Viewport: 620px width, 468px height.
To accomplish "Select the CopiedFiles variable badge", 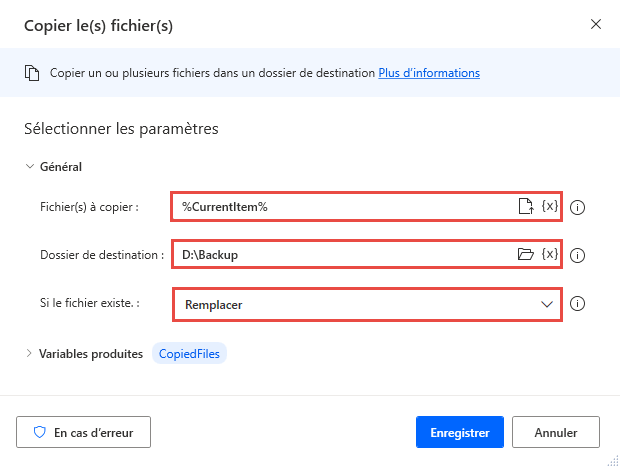I will pos(190,353).
